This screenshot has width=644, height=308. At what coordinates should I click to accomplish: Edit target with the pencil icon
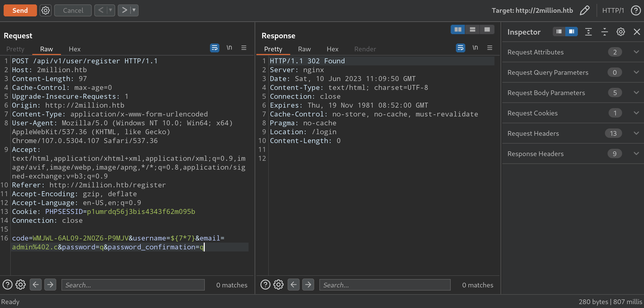[x=585, y=10]
